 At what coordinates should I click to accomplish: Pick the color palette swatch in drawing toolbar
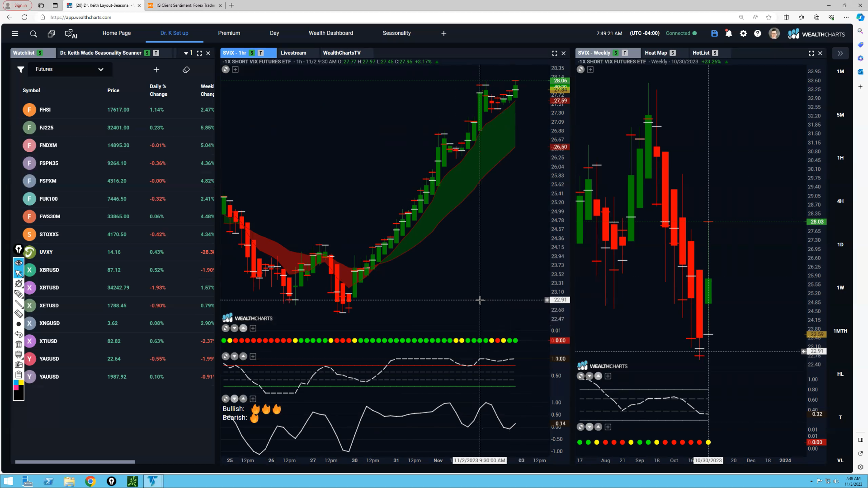click(x=19, y=390)
